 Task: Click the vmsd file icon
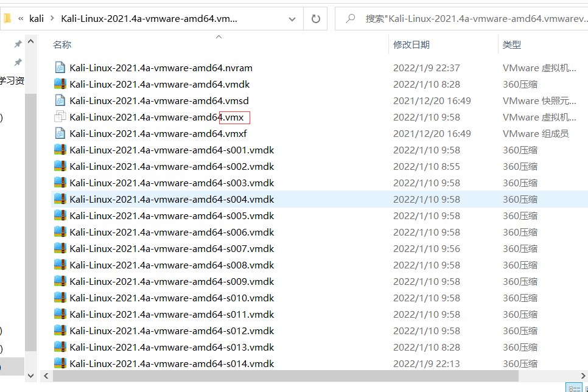(x=60, y=100)
